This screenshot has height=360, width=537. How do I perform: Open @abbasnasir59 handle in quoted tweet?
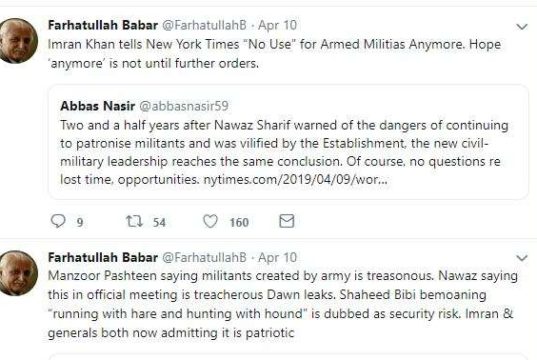point(184,106)
